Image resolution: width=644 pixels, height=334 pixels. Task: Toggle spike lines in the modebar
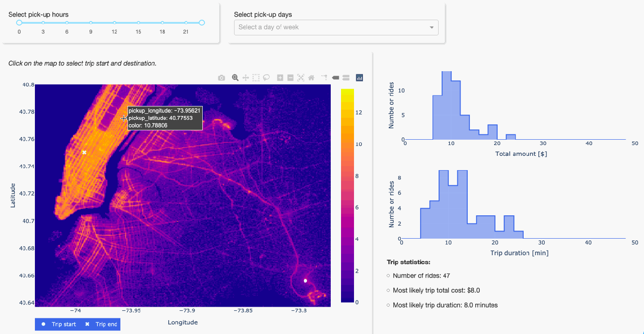(325, 78)
